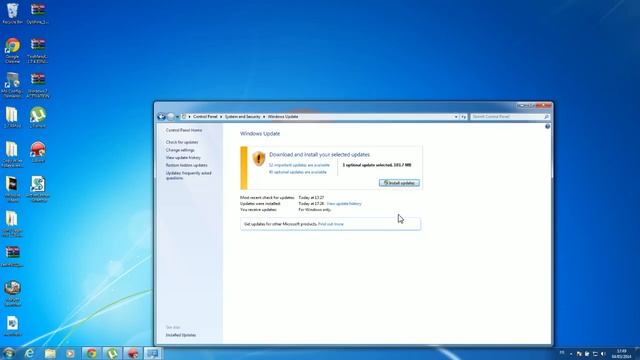Expand the arrow after Control Panel breadcrumb
Screen dimensions: 640x360
pyautogui.click(x=221, y=117)
